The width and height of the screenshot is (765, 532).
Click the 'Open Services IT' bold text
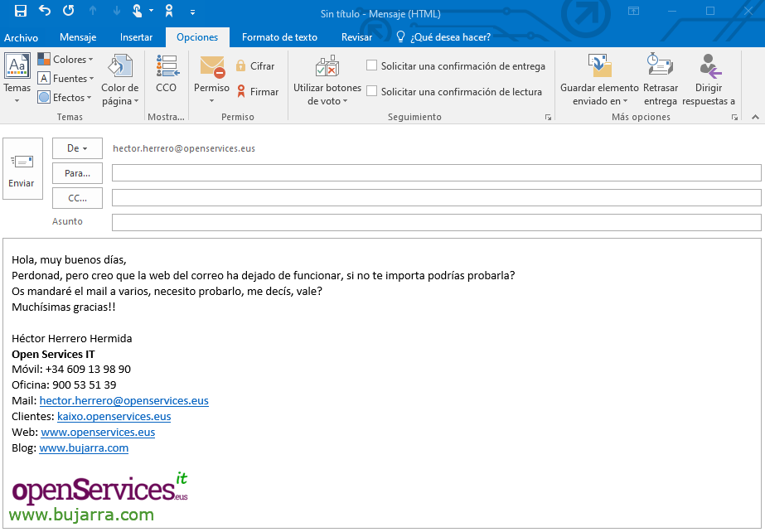click(x=53, y=354)
